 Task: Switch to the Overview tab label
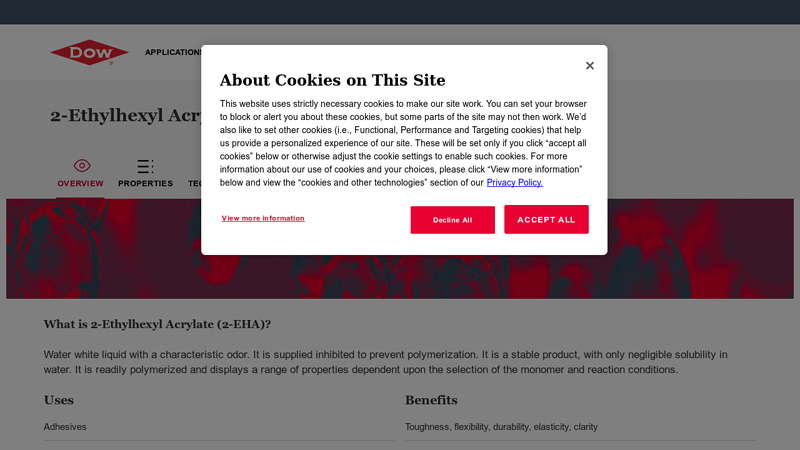(x=80, y=184)
